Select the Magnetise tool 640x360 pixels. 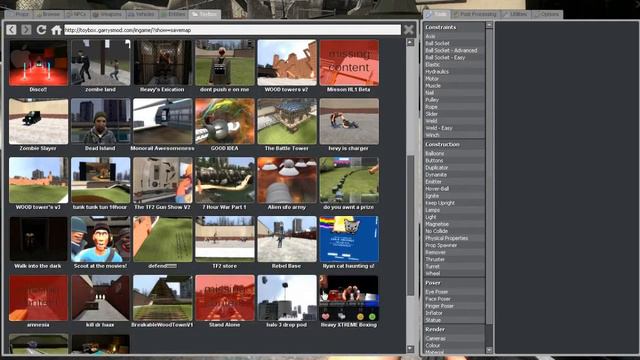(x=454, y=224)
